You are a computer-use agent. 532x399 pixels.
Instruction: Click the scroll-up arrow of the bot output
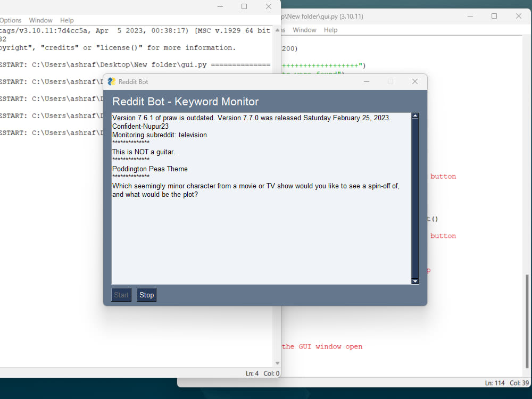415,115
